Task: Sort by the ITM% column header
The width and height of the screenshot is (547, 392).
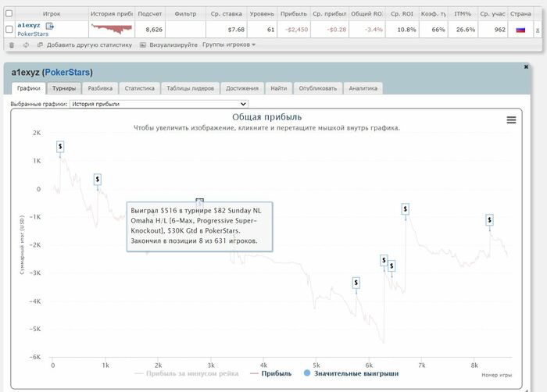Action: coord(463,13)
